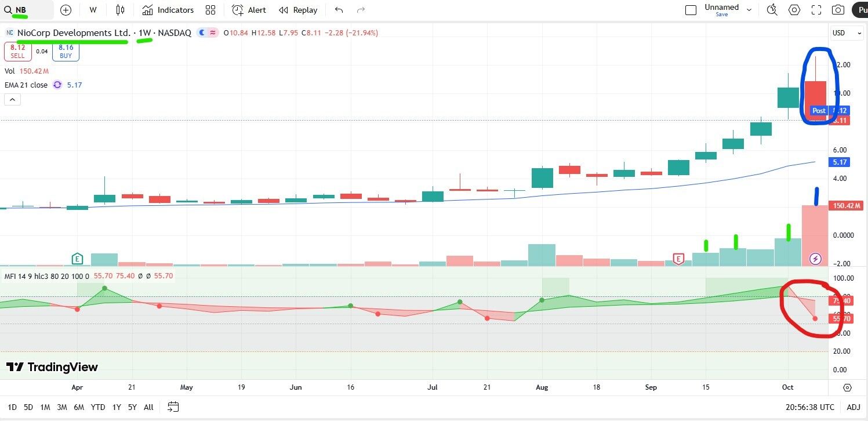This screenshot has height=421, width=868.
Task: Toggle ADJ dividend adjustment
Action: tap(854, 407)
